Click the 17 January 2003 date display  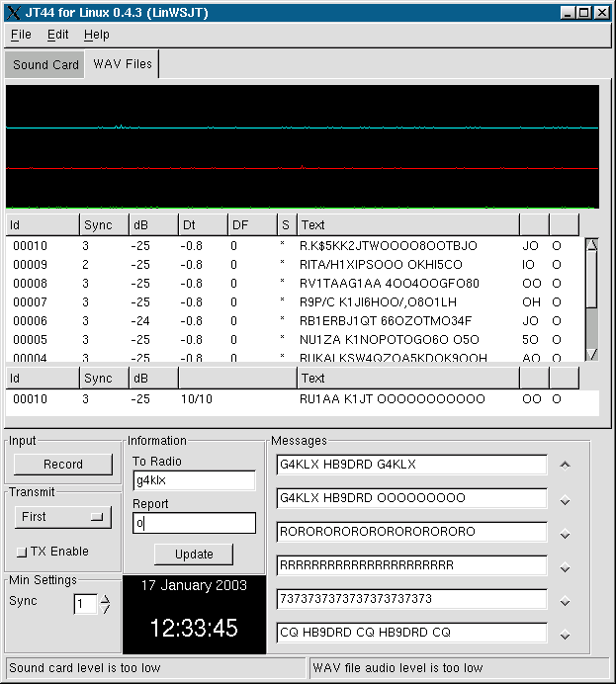pyautogui.click(x=194, y=585)
